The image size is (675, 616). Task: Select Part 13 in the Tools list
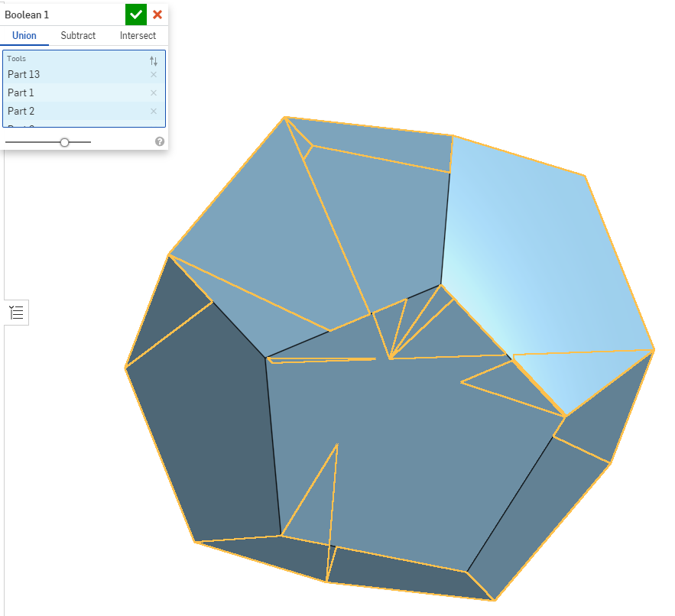(x=84, y=74)
